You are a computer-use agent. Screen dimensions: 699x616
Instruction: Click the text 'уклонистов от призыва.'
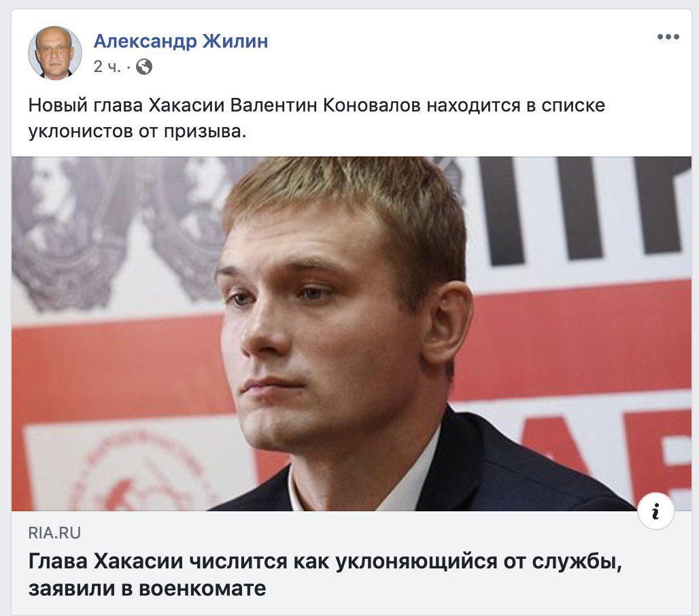[x=137, y=131]
